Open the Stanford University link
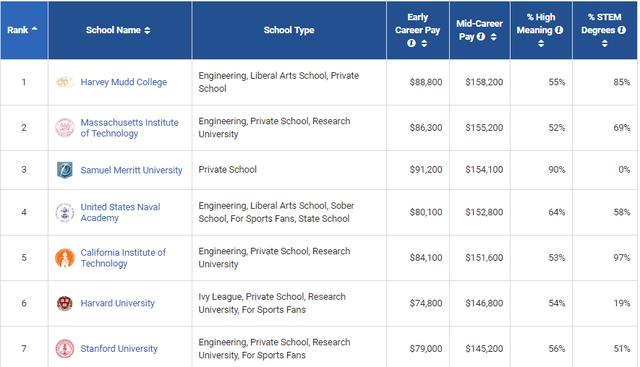The image size is (640, 367). [119, 349]
